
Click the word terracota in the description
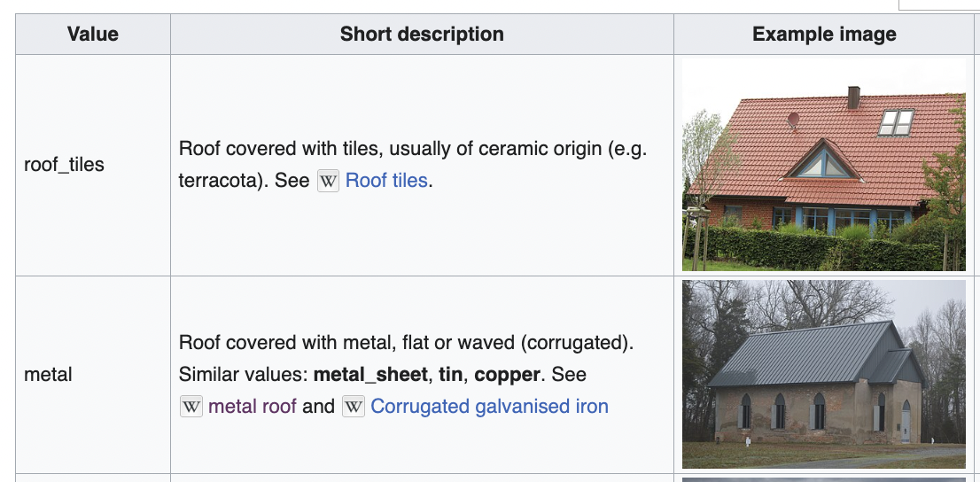(x=213, y=181)
